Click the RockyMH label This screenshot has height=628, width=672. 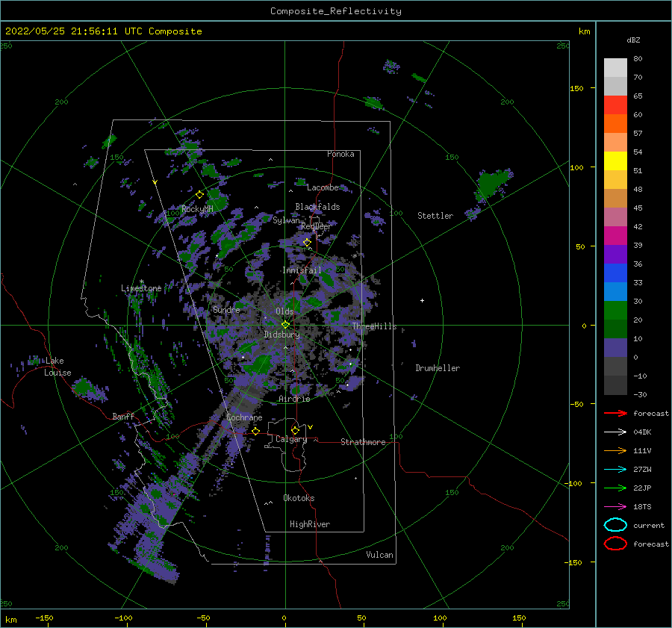[x=197, y=209]
